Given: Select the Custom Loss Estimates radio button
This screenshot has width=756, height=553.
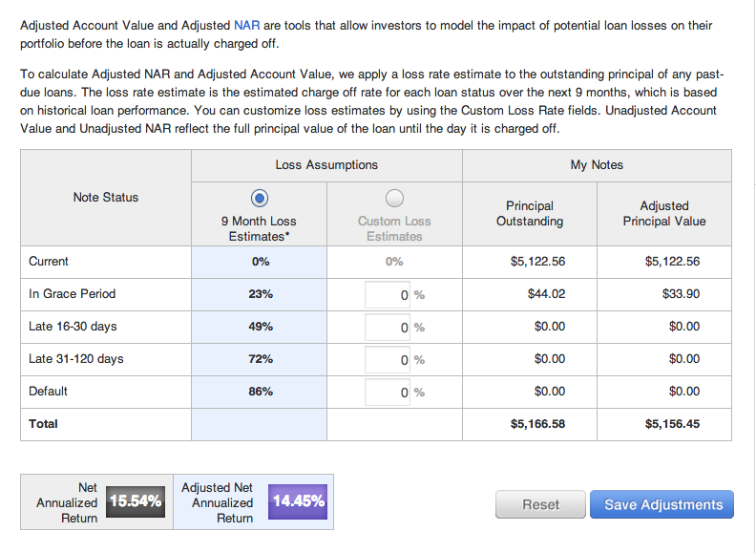Looking at the screenshot, I should pos(394,199).
